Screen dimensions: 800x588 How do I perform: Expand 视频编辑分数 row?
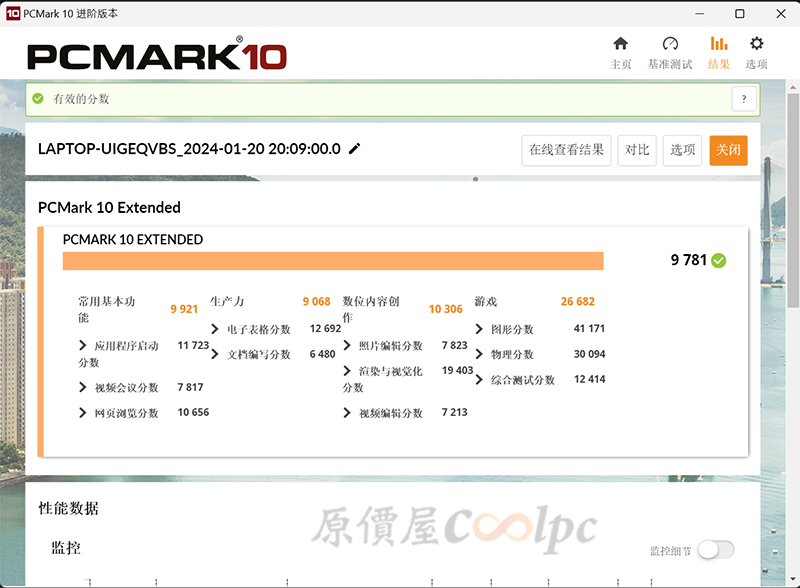[347, 412]
